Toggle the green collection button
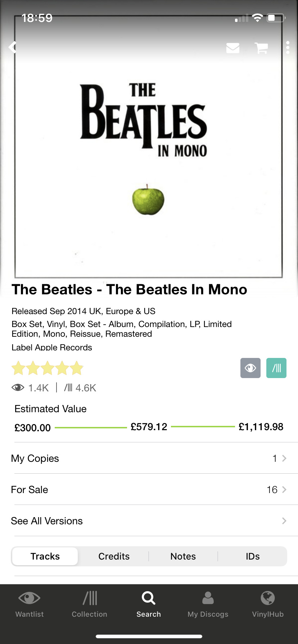 click(276, 368)
